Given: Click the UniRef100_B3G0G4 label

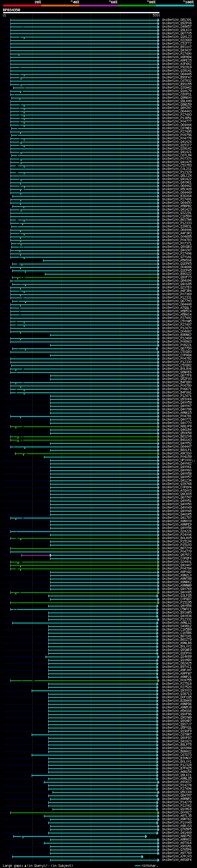Looking at the screenshot, I should point(177,196).
